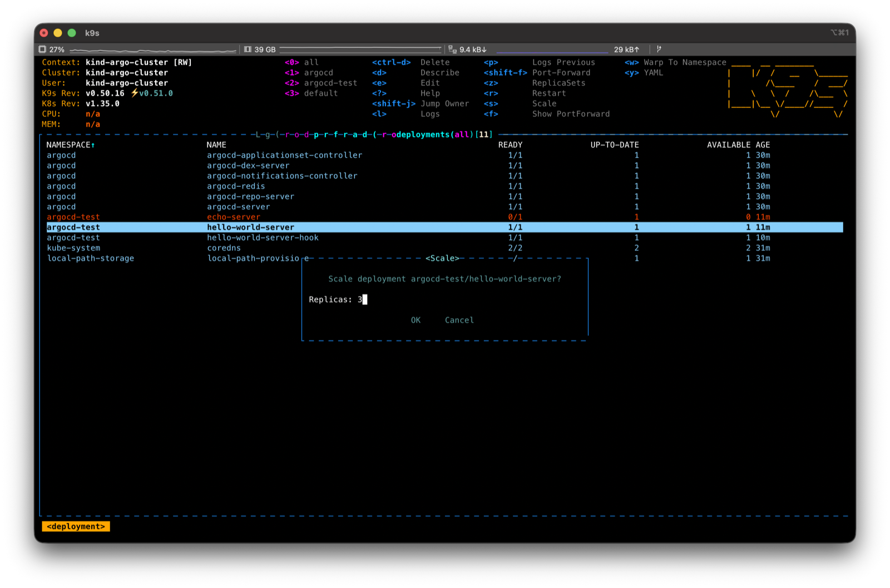The height and width of the screenshot is (588, 890).
Task: Click the Logs command hint
Action: (x=429, y=113)
